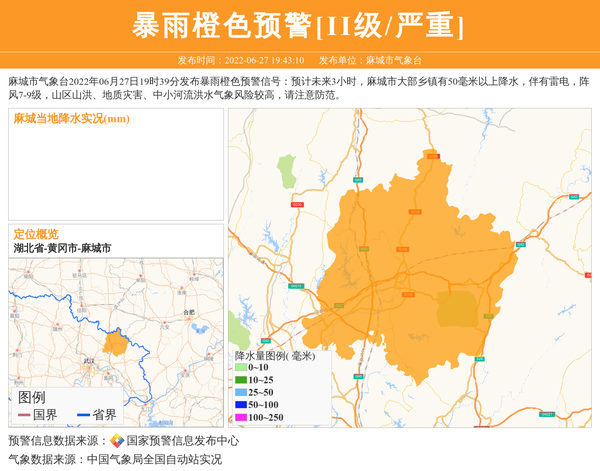Image resolution: width=600 pixels, height=471 pixels.
Task: Click the 0~10 light green rainfall swatch
Action: coord(241,368)
